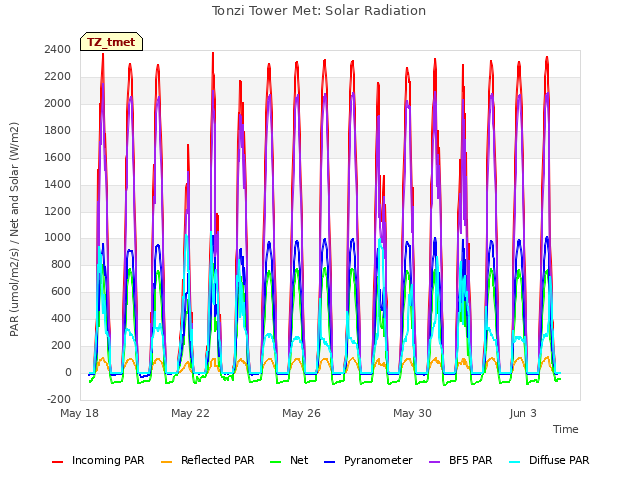Toggle the Reflected PAR legend entry
The height and width of the screenshot is (480, 640).
pos(207,460)
